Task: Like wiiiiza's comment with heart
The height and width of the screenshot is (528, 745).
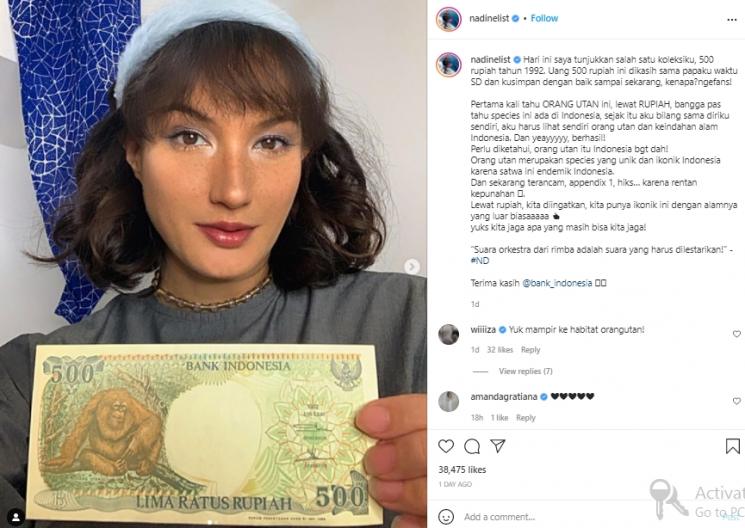Action: coord(736,334)
